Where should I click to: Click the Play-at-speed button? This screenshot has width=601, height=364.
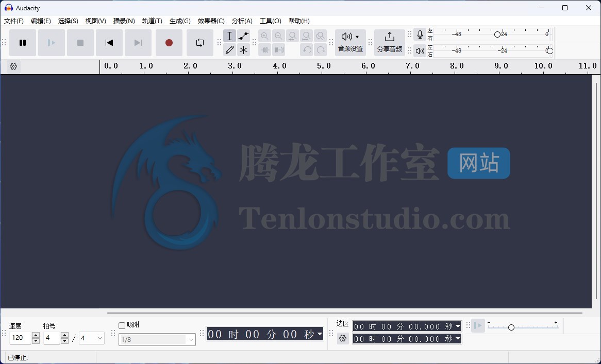[x=478, y=326]
